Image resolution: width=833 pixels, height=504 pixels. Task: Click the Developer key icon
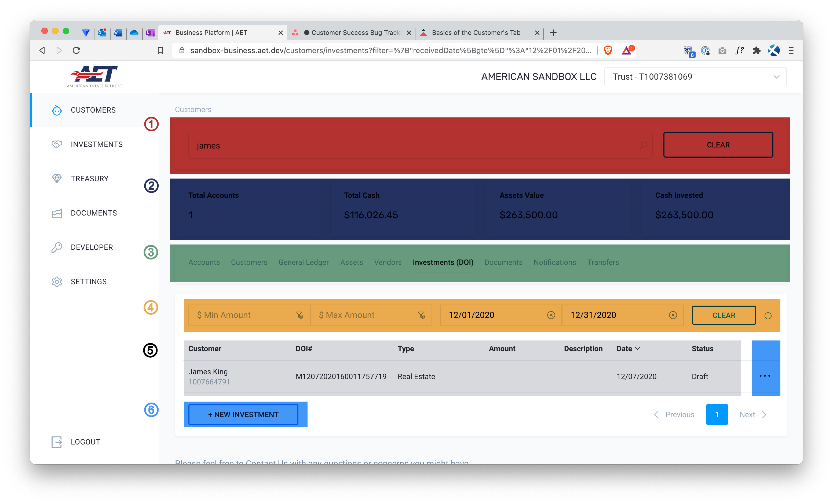click(57, 247)
